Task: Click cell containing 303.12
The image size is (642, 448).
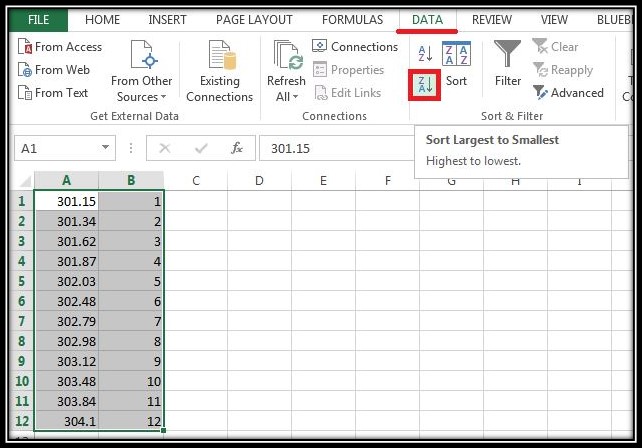Action: pyautogui.click(x=66, y=361)
